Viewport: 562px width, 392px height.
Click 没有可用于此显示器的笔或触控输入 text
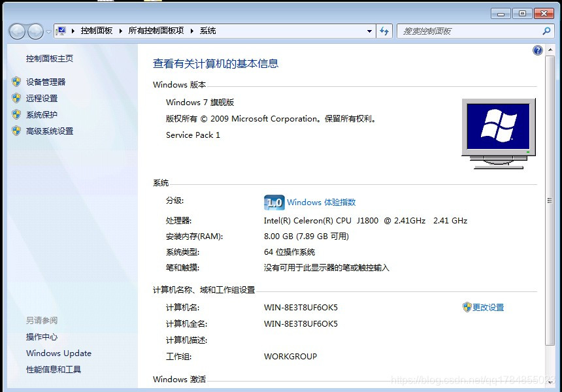click(x=326, y=268)
